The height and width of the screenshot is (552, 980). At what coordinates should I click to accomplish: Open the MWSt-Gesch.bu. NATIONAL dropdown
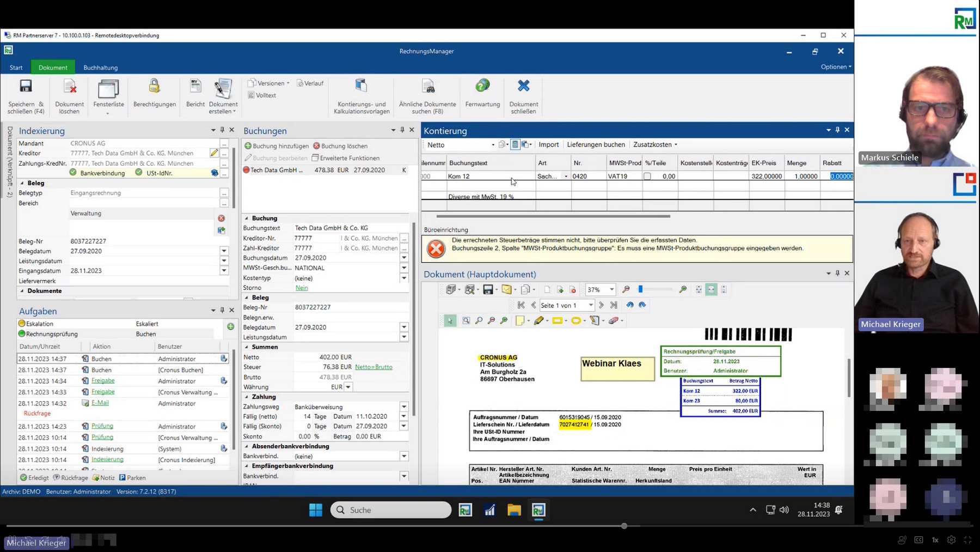tap(404, 268)
